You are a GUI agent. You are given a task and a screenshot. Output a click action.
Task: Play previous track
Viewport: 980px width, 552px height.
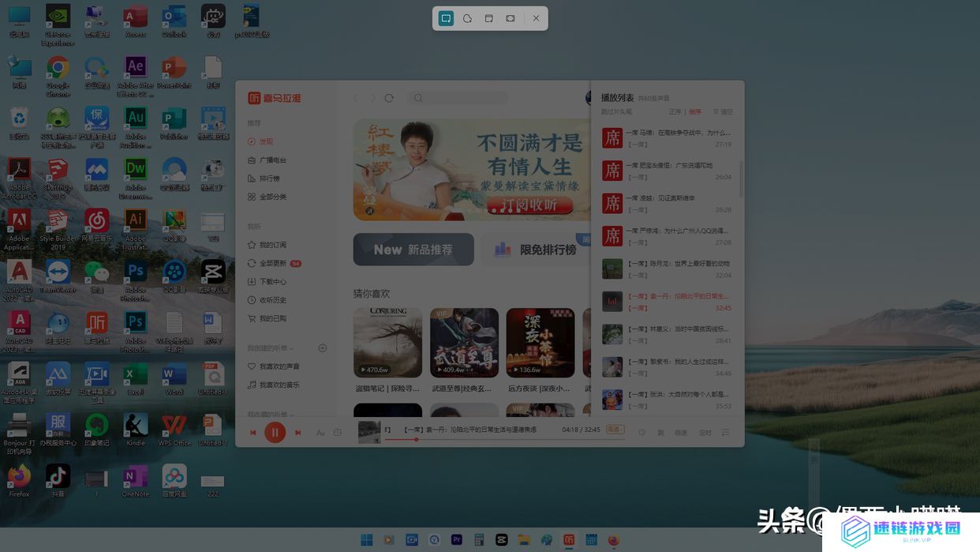(x=253, y=433)
